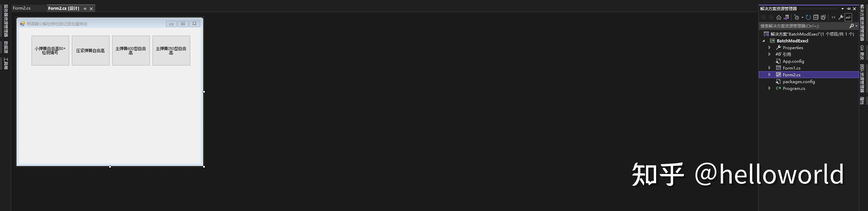Click the Home icon in Solution Explorer

778,17
